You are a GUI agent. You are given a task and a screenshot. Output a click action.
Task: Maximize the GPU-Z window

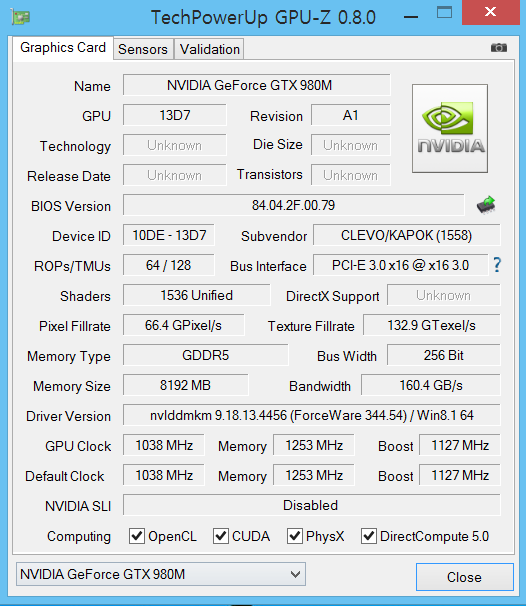click(x=444, y=12)
